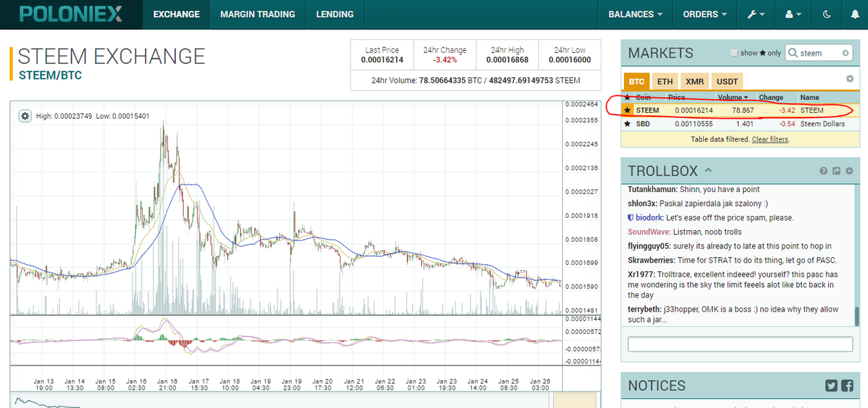Enable the show starred only checkbox
Image resolution: width=868 pixels, height=408 pixels.
point(734,53)
